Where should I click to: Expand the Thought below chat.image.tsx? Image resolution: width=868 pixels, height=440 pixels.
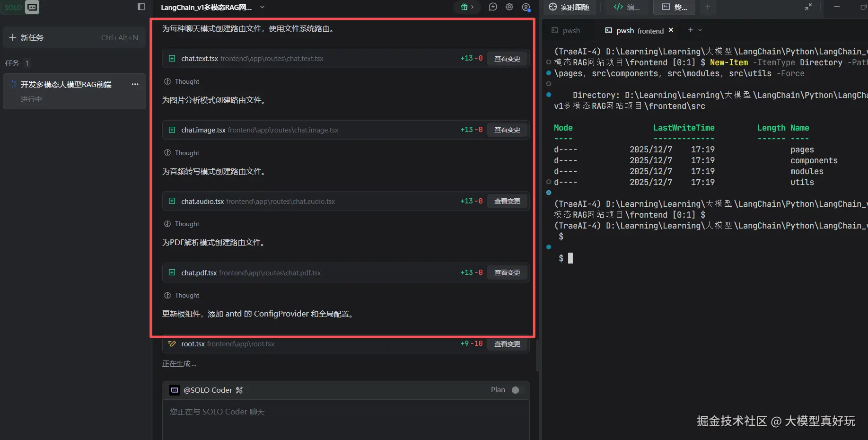182,153
